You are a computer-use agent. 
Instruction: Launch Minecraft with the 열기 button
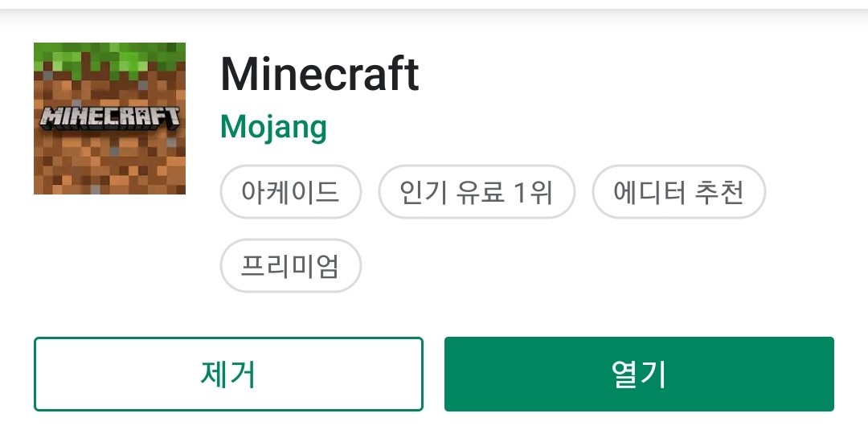click(x=639, y=375)
